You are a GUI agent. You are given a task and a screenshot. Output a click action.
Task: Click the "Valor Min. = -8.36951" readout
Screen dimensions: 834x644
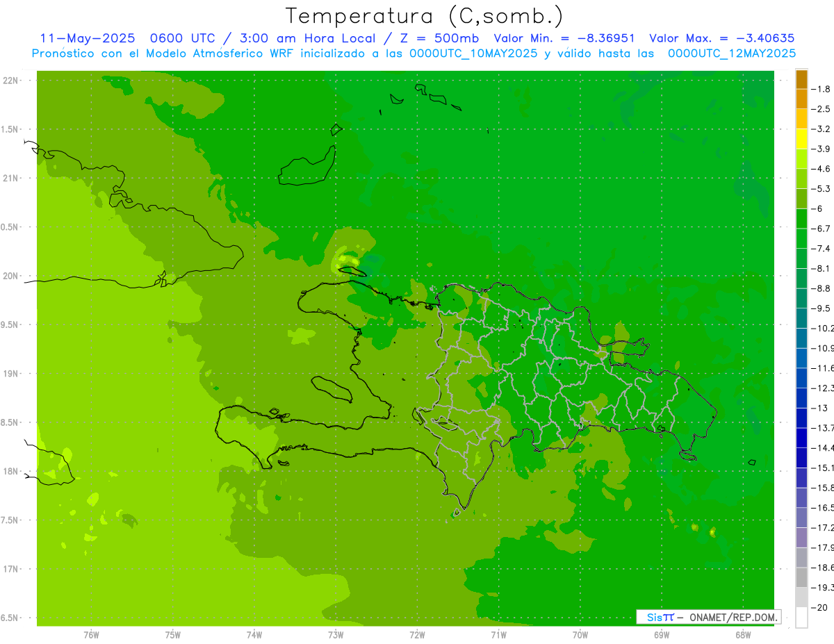click(564, 38)
